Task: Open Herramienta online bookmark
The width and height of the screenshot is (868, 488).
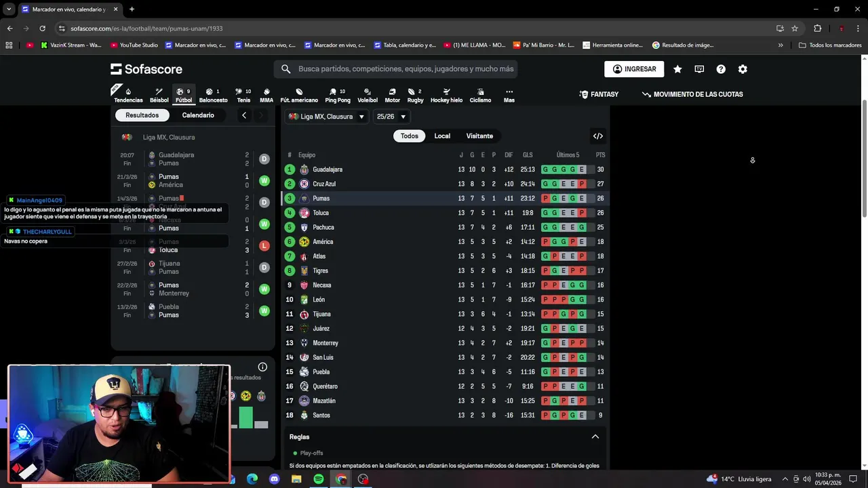Action: tap(612, 45)
